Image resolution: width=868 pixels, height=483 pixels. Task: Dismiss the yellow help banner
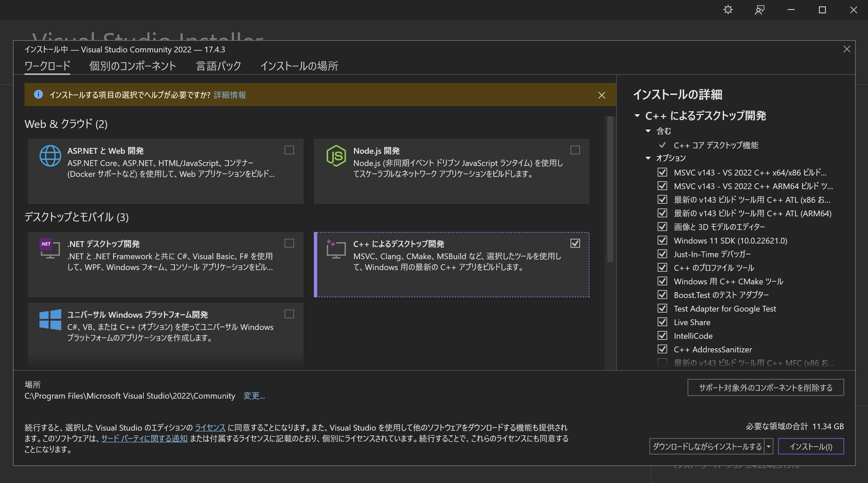pos(601,95)
